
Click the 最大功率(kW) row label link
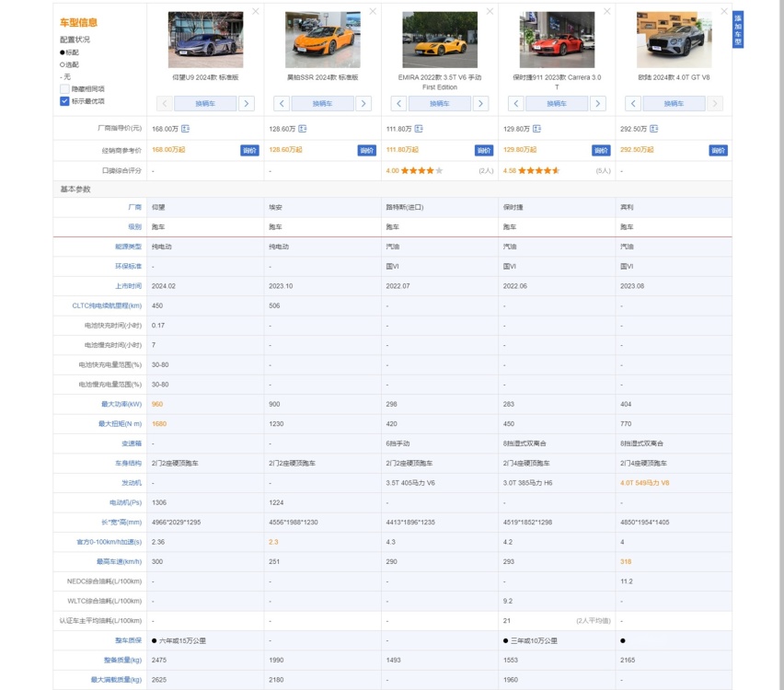121,404
